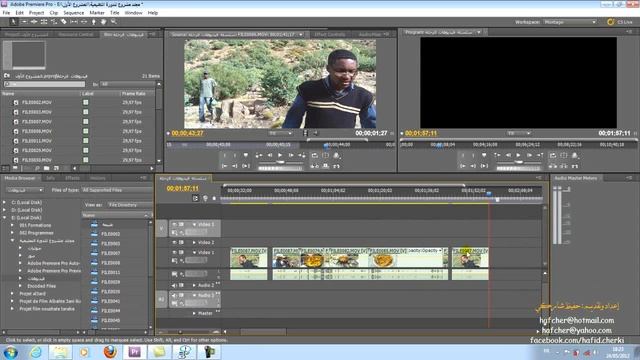Collapse E: (Local Disk) in Media Browser
The width and height of the screenshot is (640, 360).
[4, 218]
